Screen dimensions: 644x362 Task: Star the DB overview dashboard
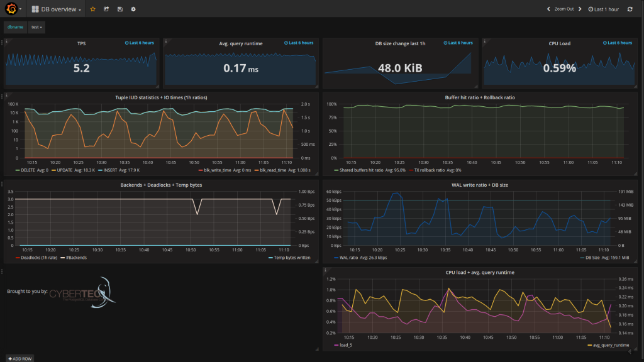pos(93,9)
